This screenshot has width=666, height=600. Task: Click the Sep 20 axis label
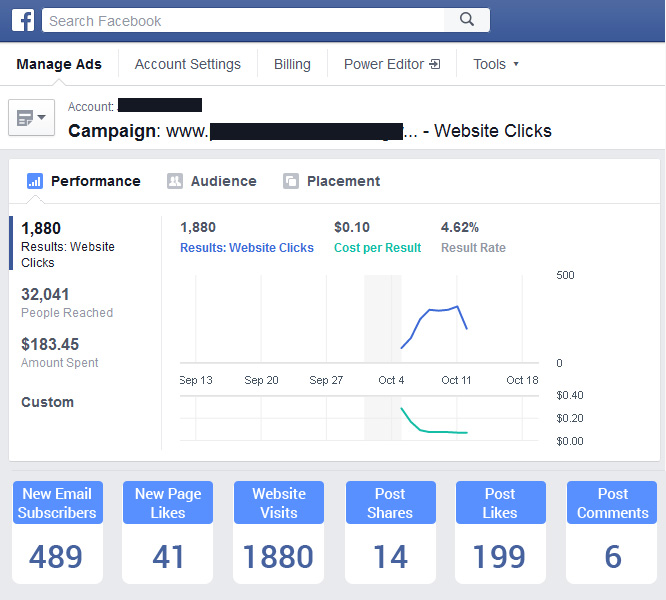pos(261,380)
